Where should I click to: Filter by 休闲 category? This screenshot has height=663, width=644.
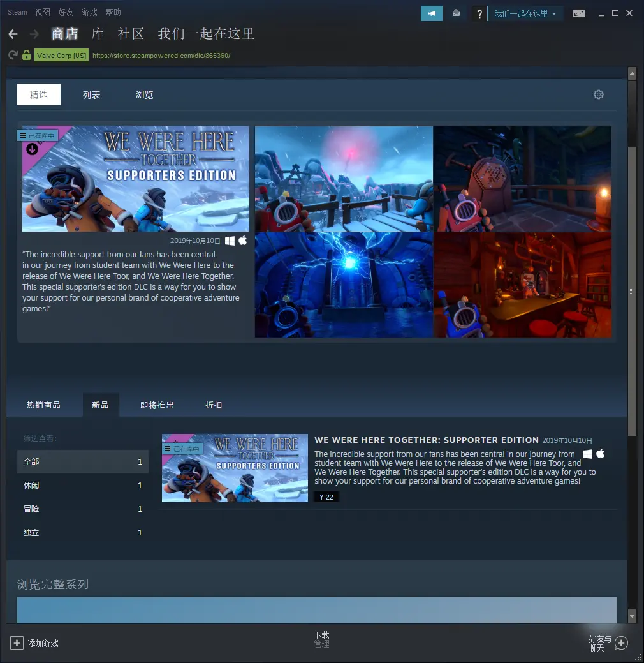[83, 486]
